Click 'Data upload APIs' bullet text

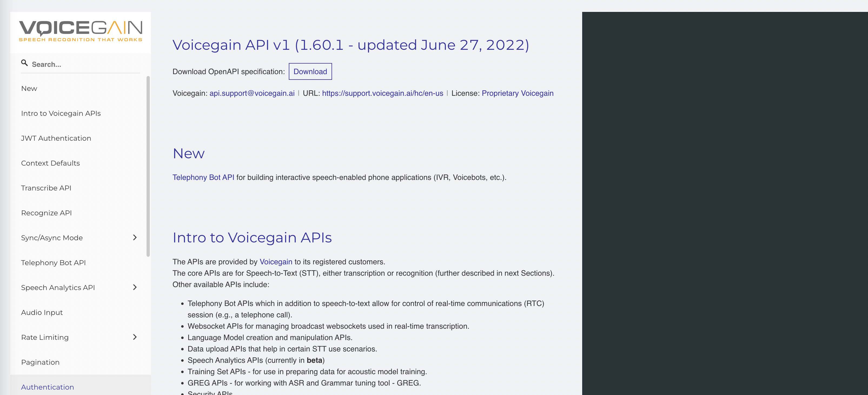point(282,349)
